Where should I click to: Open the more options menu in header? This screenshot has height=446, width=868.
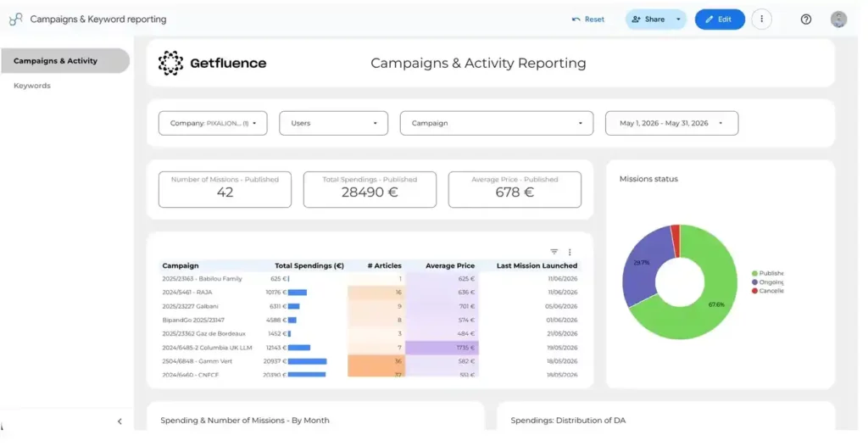762,20
